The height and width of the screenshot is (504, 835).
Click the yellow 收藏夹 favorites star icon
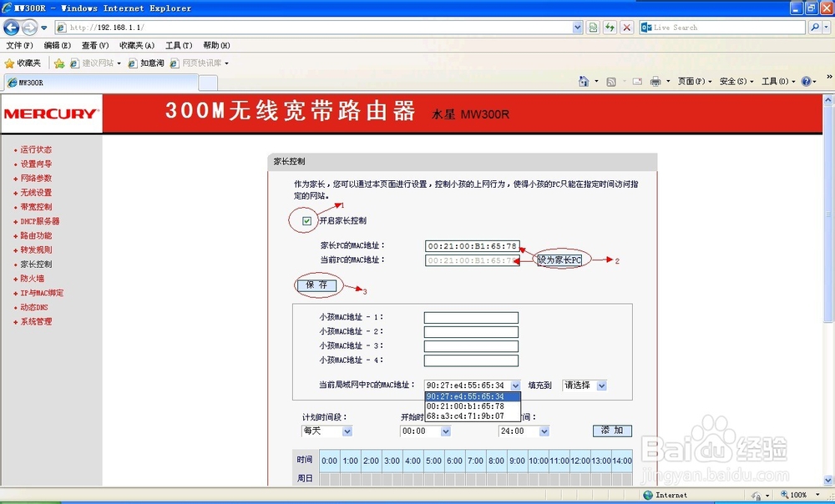pos(9,63)
